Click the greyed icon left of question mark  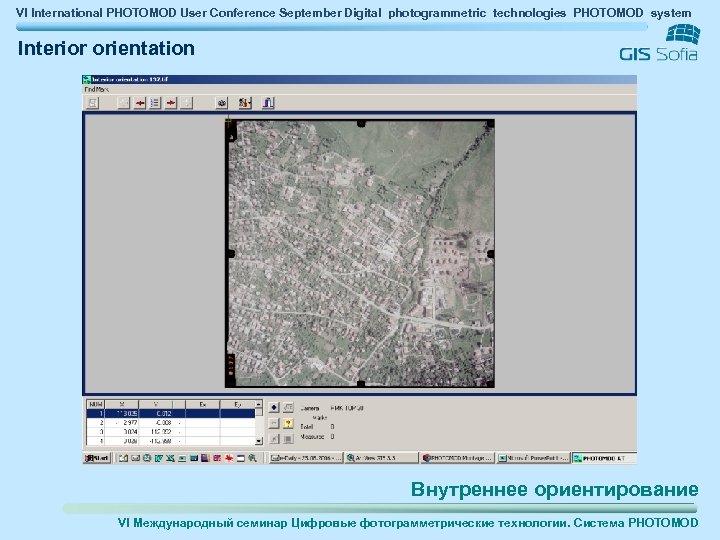pos(274,423)
